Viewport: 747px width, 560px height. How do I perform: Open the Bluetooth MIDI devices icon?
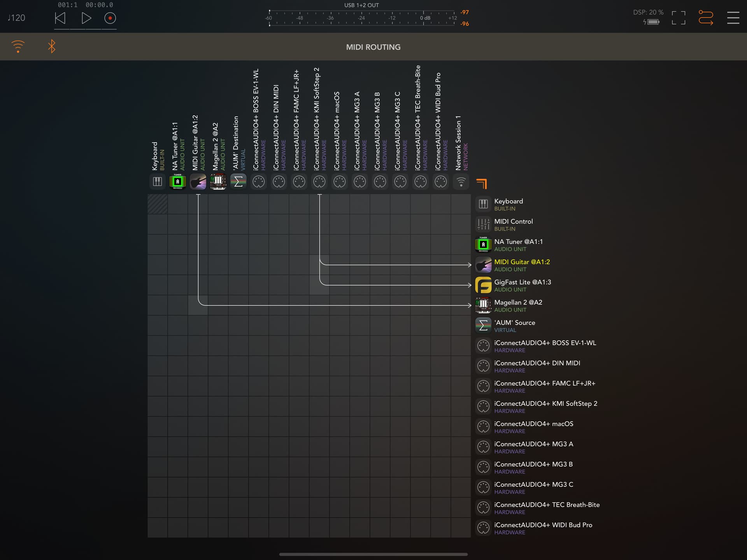click(x=51, y=46)
